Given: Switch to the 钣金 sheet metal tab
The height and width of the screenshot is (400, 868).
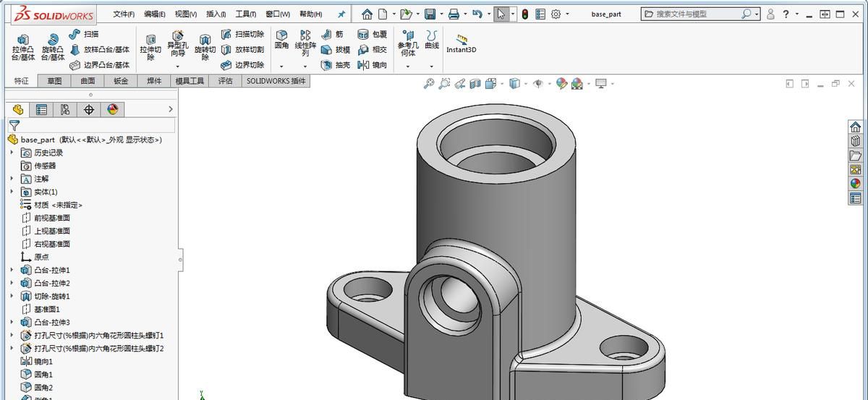Looking at the screenshot, I should tap(121, 81).
